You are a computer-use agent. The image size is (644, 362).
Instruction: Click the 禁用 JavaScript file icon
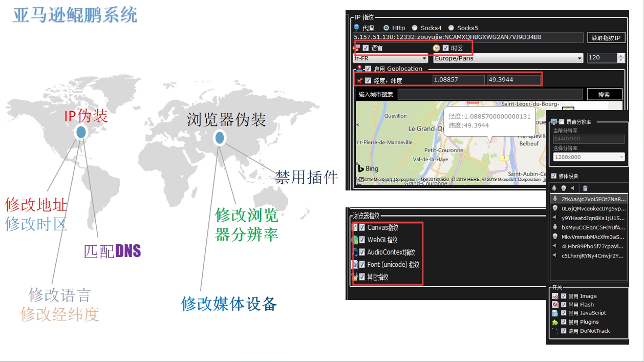pyautogui.click(x=555, y=313)
